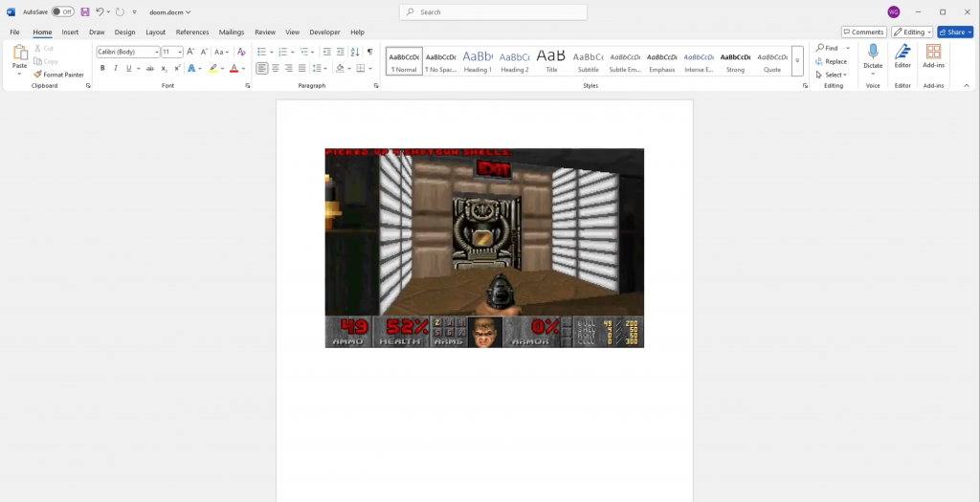Click the Undo arrow icon
980x502 pixels.
pyautogui.click(x=100, y=11)
